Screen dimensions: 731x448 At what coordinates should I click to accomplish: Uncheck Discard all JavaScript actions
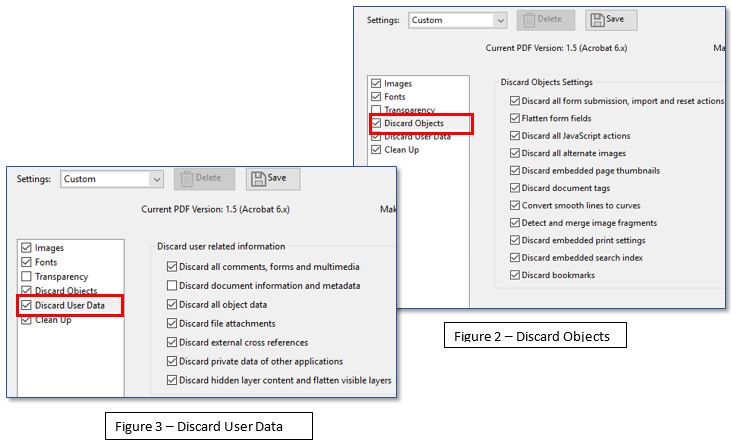pyautogui.click(x=514, y=136)
